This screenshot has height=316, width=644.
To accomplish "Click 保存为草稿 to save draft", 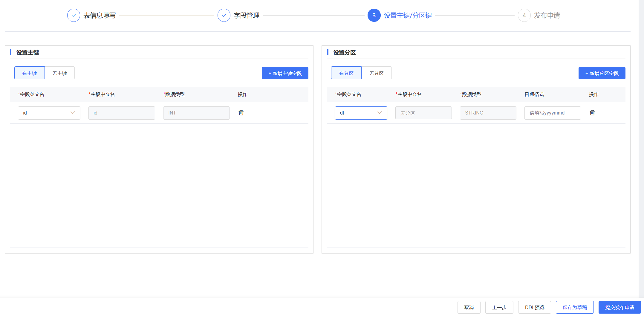I will [575, 307].
